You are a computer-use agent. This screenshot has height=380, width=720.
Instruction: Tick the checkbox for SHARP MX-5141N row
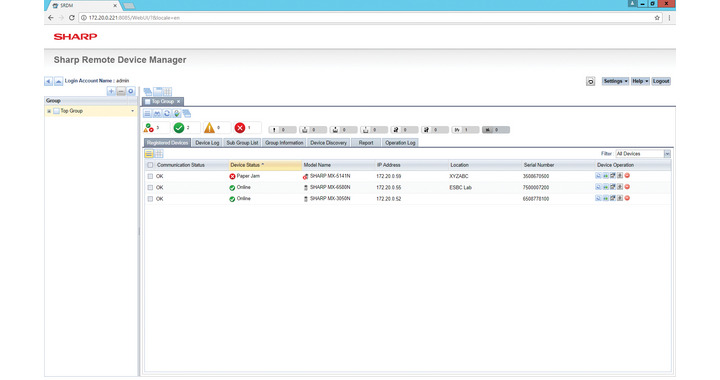pos(150,176)
